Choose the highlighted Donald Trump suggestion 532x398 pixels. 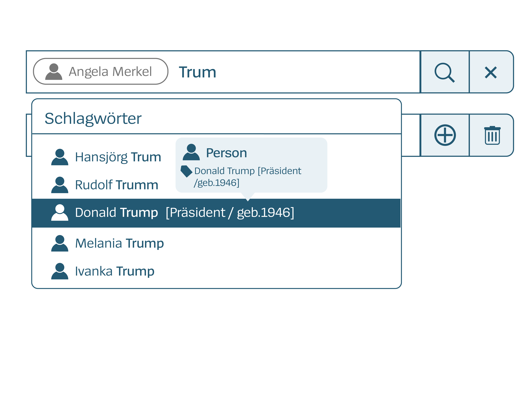184,213
